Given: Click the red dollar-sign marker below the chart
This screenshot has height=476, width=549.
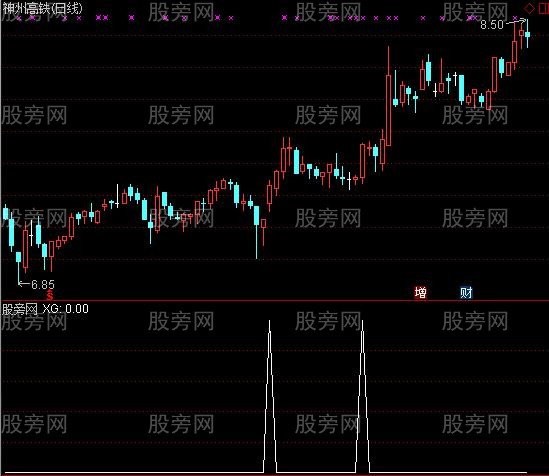Looking at the screenshot, I should coord(50,295).
